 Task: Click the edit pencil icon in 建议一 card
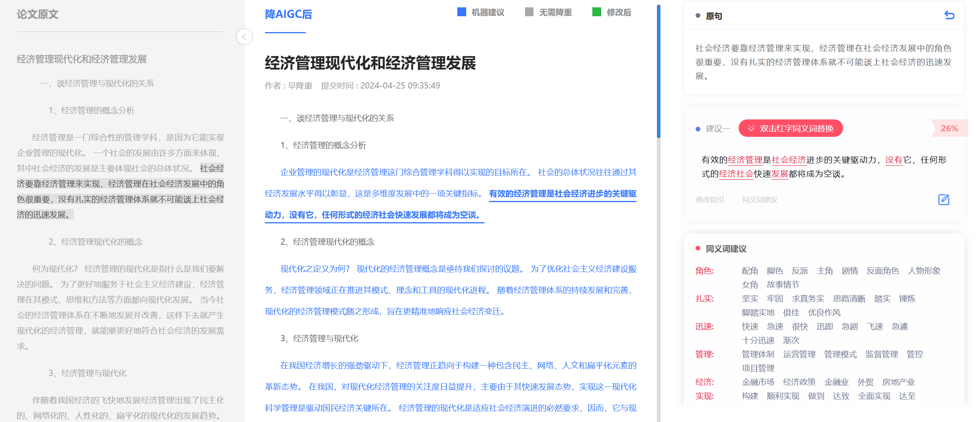pos(944,199)
